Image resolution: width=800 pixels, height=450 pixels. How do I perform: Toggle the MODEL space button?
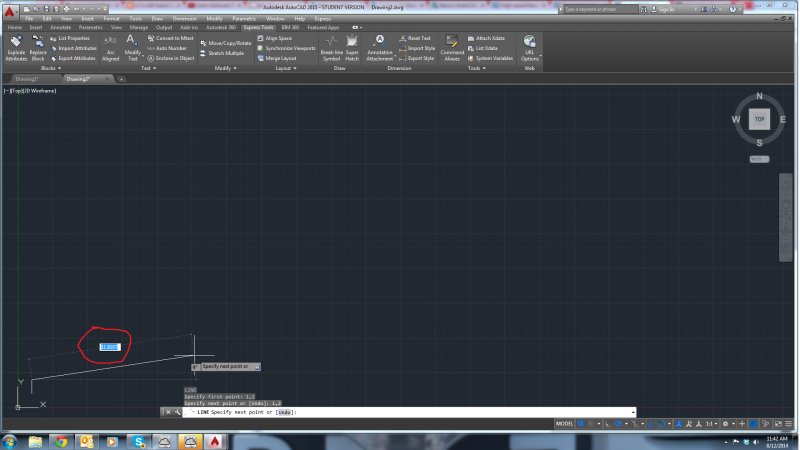(x=565, y=424)
